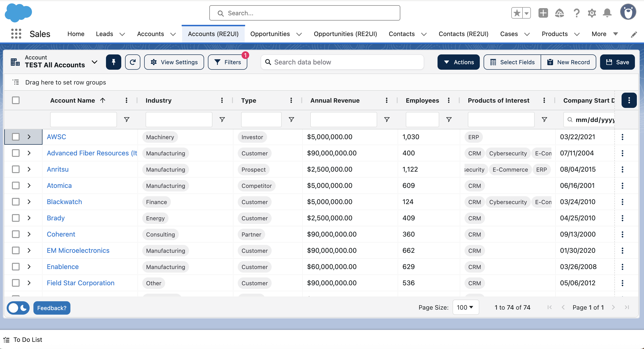Open Employees column menu
Screen dimensions: 644x349
click(x=449, y=100)
